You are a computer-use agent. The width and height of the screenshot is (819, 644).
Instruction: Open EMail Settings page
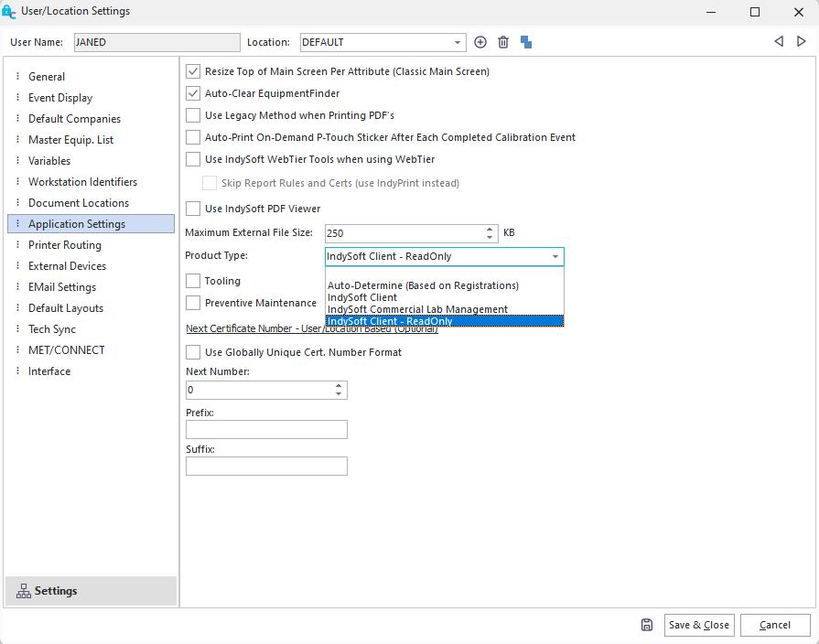click(x=91, y=286)
